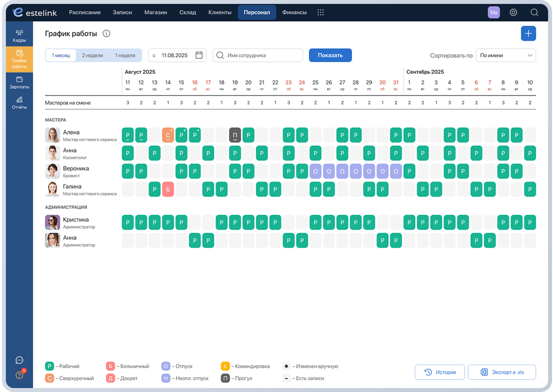Image resolution: width=553 pixels, height=392 pixels.
Task: Open the Ma user avatar menu
Action: (494, 12)
